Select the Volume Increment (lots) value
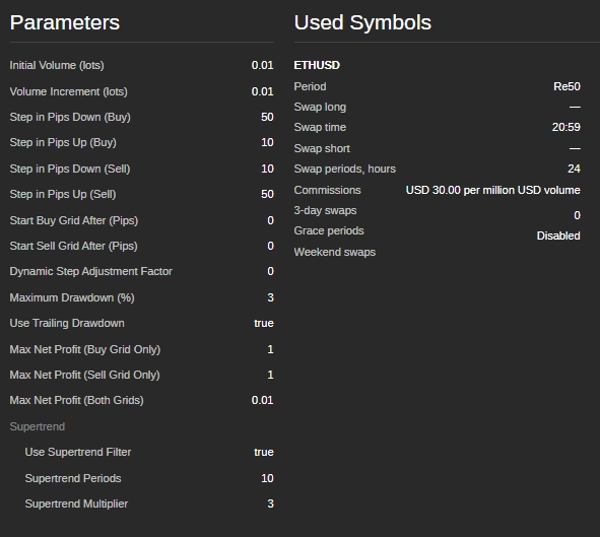Viewport: 600px width, 537px height. pos(262,92)
